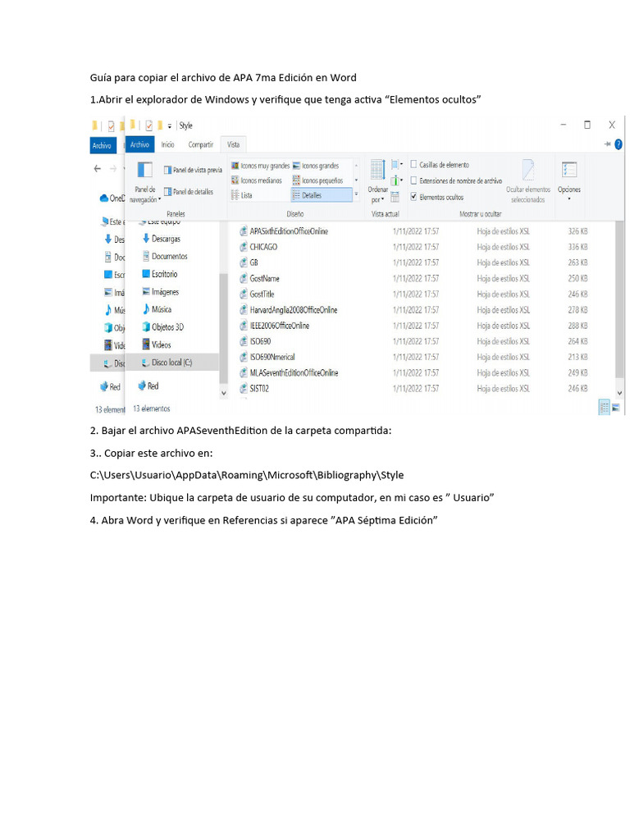The image size is (630, 840).
Task: Uncheck the Elementos ocultos checkbox
Action: [x=413, y=197]
